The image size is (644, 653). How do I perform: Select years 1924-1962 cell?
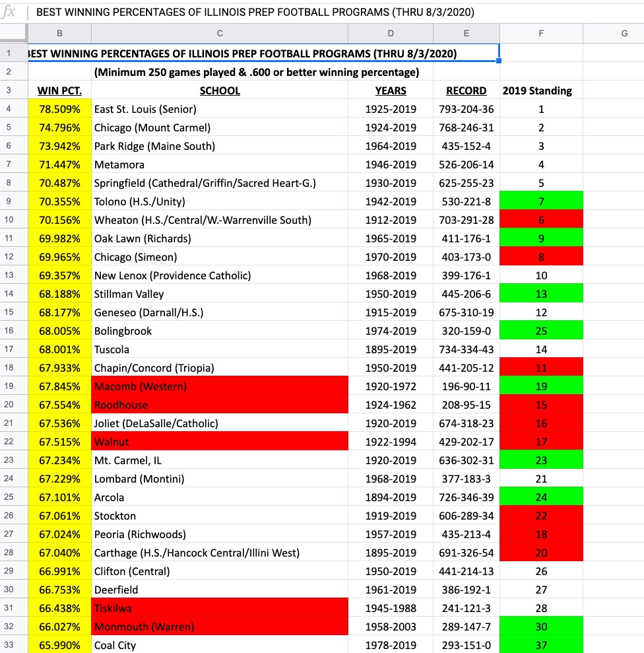(391, 404)
